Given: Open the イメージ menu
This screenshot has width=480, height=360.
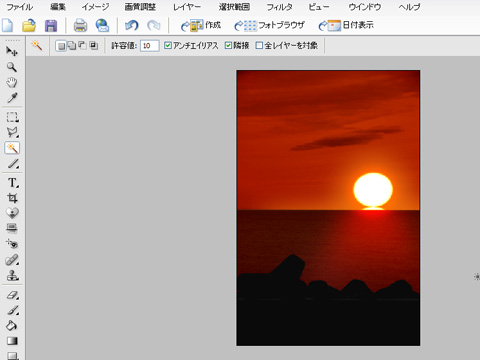Looking at the screenshot, I should point(95,7).
